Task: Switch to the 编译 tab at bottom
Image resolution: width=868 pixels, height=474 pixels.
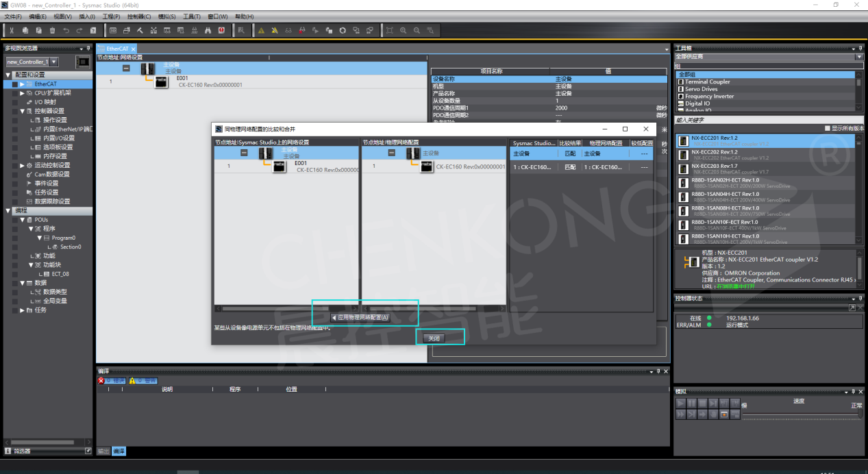Action: pos(119,451)
